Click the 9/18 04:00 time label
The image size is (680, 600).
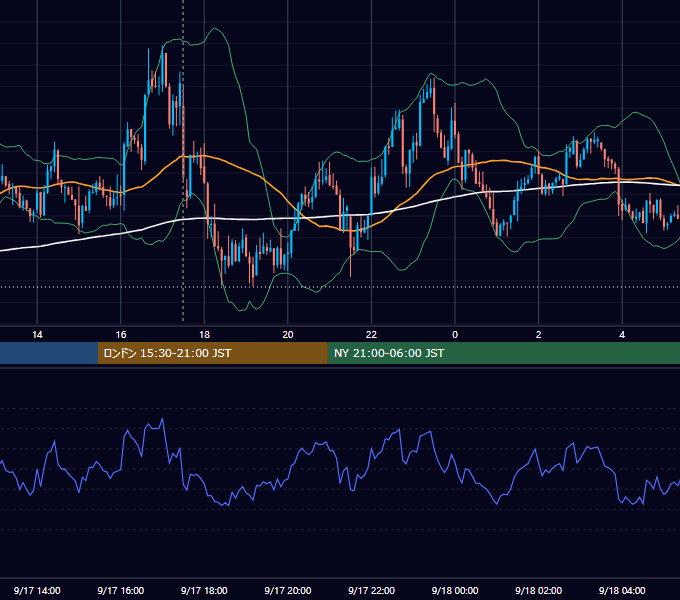tap(622, 590)
